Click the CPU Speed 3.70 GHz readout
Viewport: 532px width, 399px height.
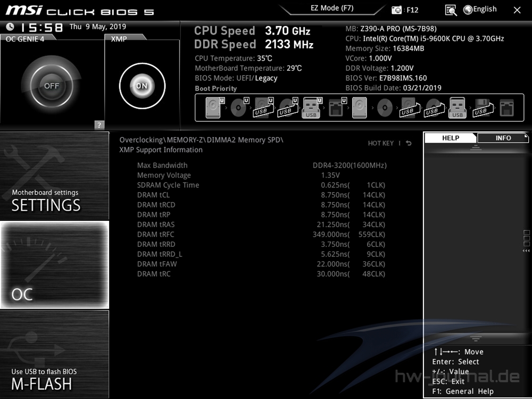pos(252,31)
